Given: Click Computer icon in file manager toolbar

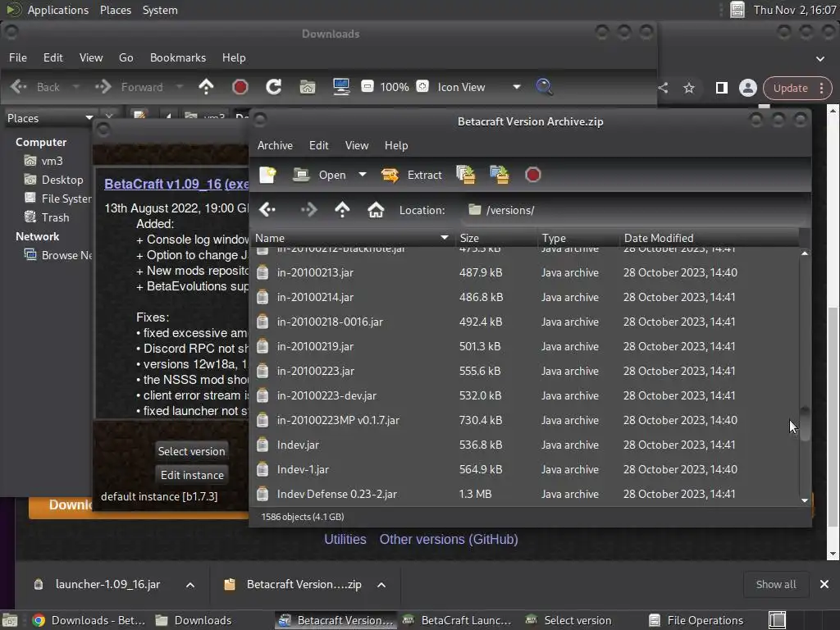Looking at the screenshot, I should tap(341, 87).
